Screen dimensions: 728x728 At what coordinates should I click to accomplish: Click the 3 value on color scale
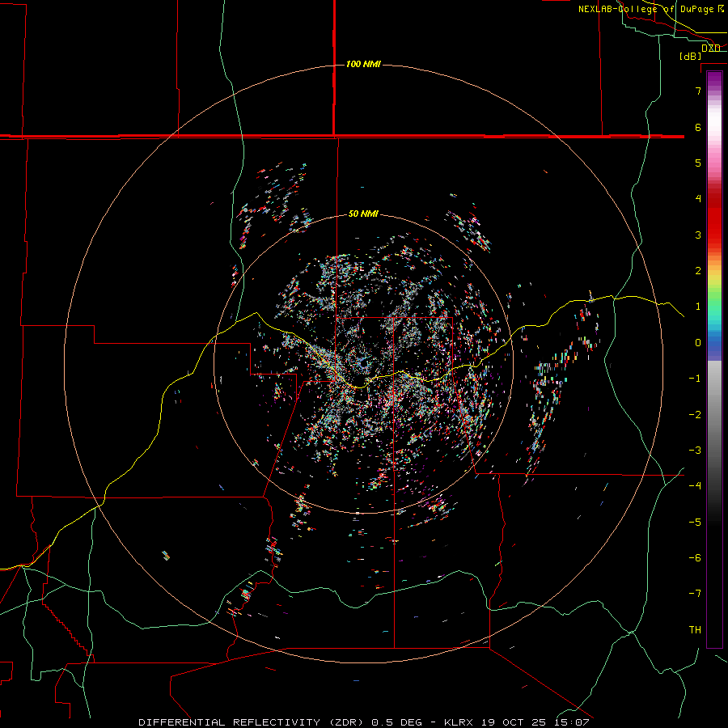[698, 235]
